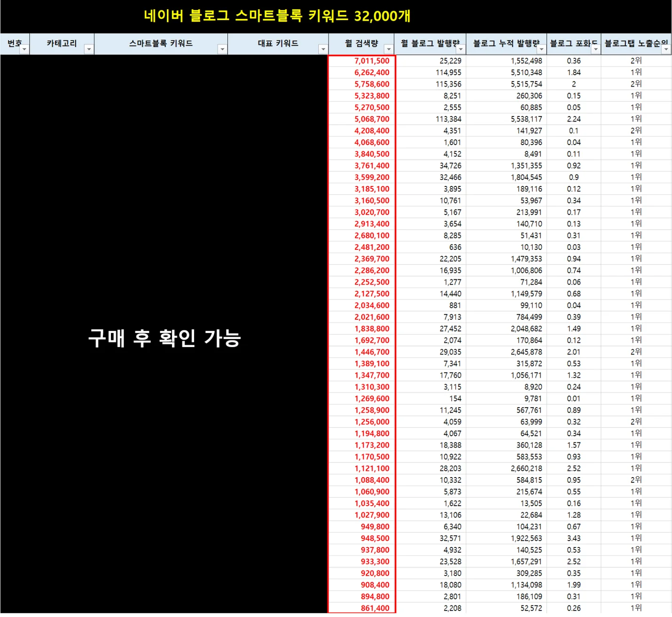Select the search volume cell 1,389,100
The width and height of the screenshot is (672, 617).
pos(361,363)
